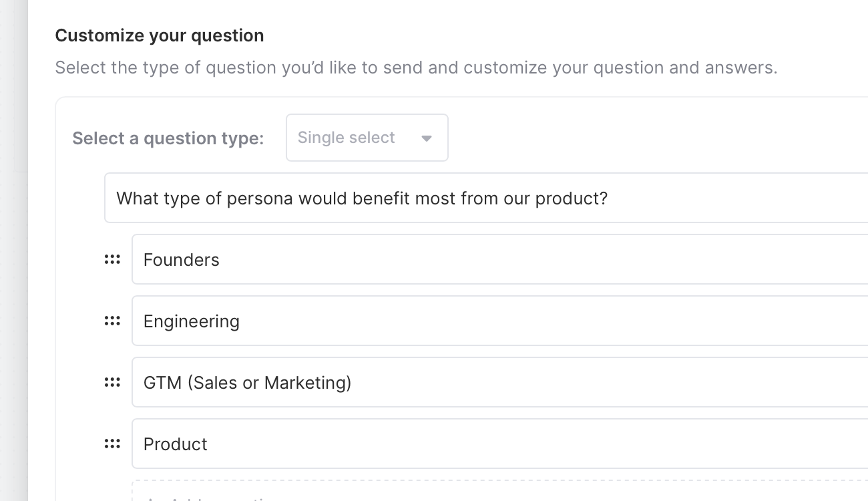Open the Single select question type dropdown
868x501 pixels.
coord(367,138)
